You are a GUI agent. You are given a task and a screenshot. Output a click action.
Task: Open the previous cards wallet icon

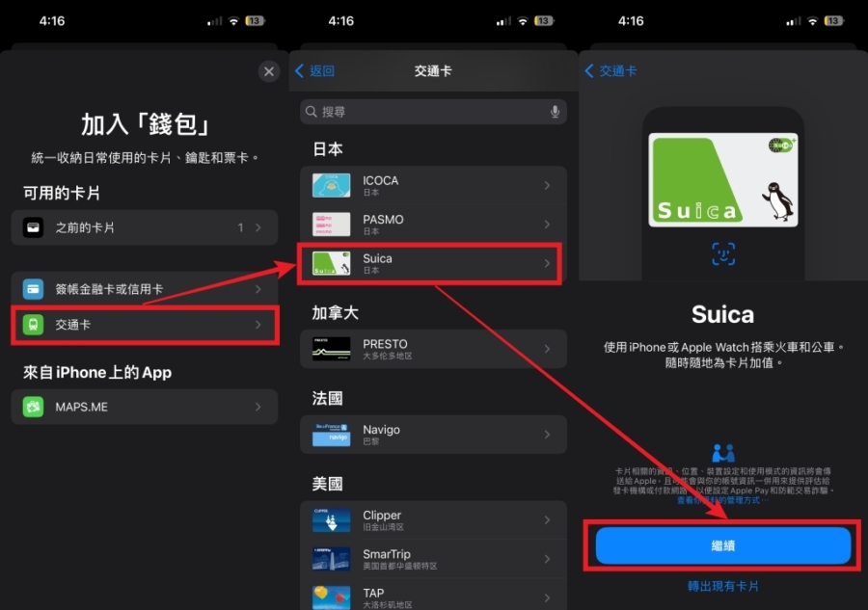[33, 227]
